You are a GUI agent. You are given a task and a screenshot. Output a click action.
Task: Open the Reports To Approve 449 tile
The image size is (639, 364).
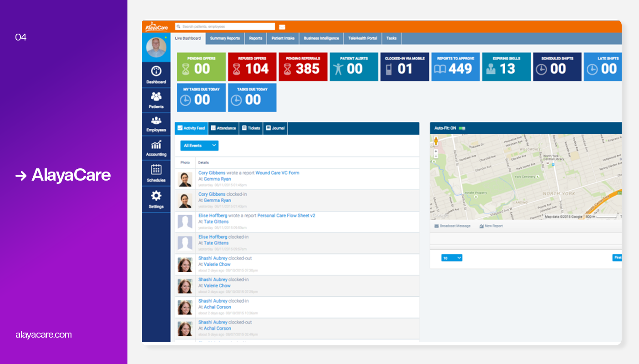(x=456, y=67)
